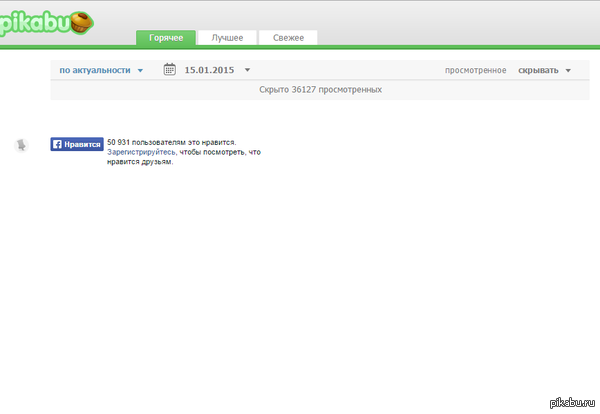Switch to the Горячее tab
The width and height of the screenshot is (600, 414).
pos(166,38)
